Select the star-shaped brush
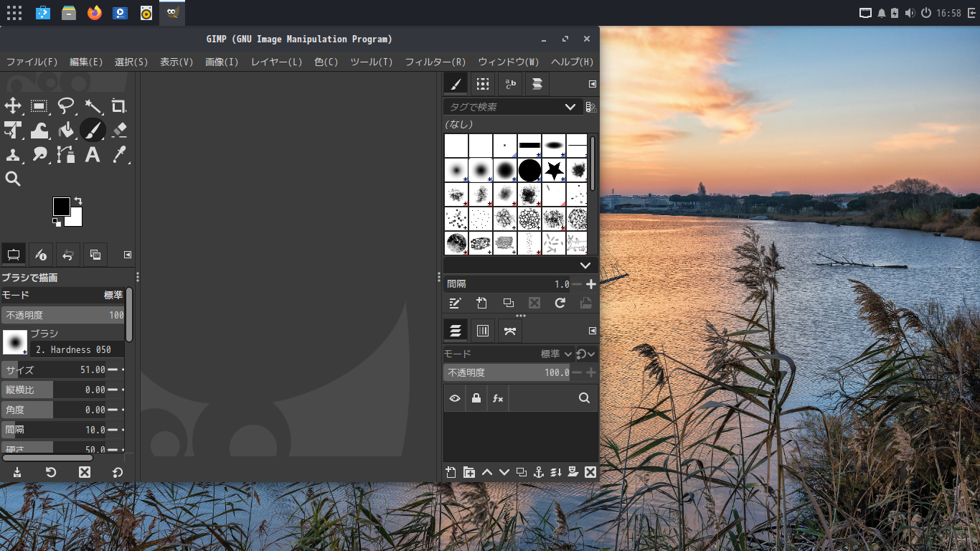This screenshot has width=980, height=551. (x=553, y=169)
